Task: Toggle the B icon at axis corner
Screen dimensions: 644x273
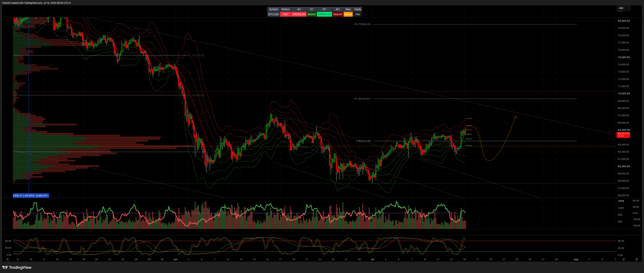Action: pos(636,259)
